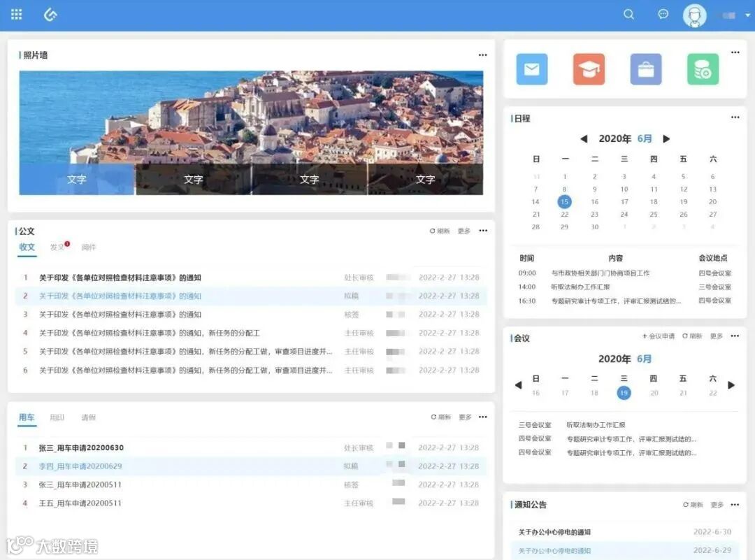Select day 19 in 会议 week strip

click(x=624, y=393)
